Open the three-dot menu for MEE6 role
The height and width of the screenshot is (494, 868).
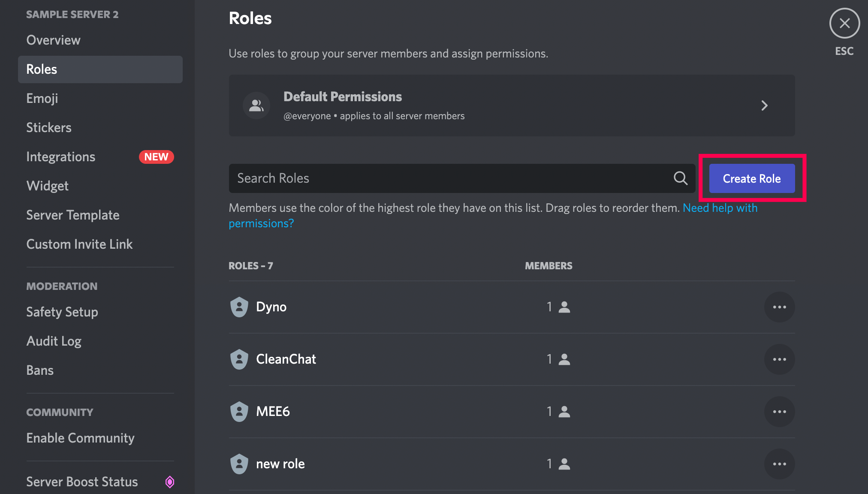click(x=779, y=412)
